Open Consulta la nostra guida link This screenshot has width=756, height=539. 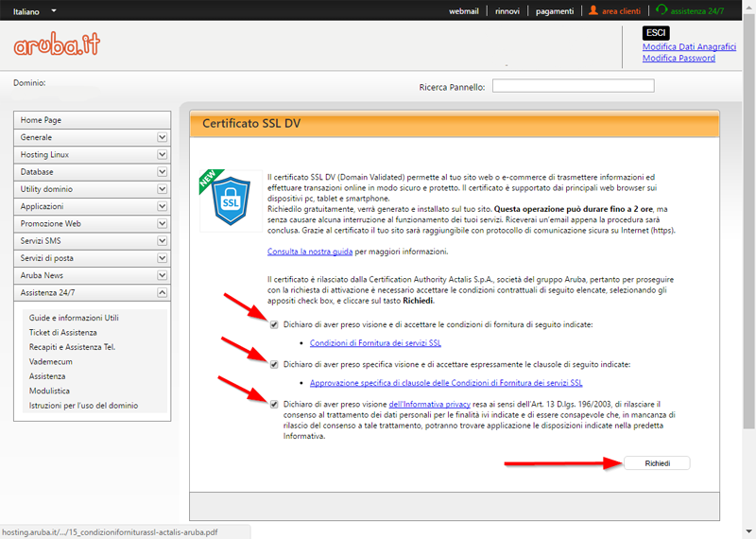pos(310,252)
